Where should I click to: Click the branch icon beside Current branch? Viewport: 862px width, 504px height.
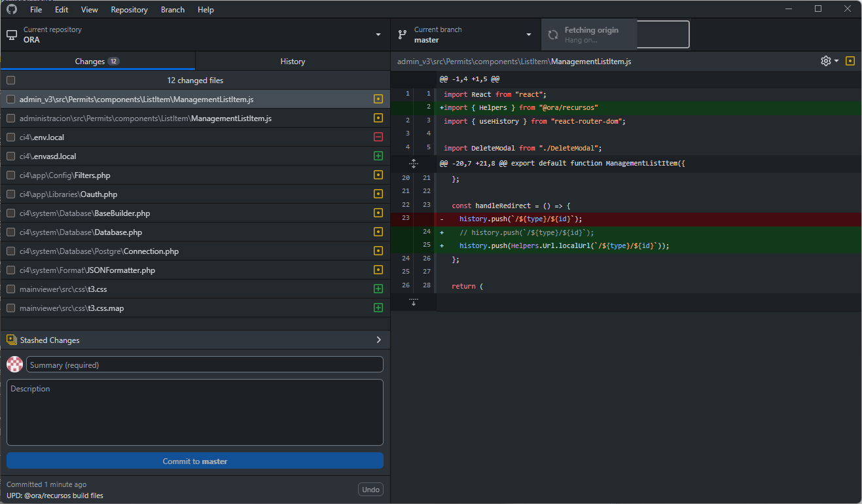click(402, 35)
